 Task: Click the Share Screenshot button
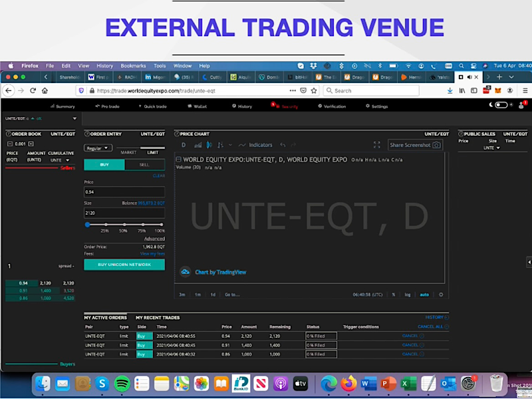415,145
